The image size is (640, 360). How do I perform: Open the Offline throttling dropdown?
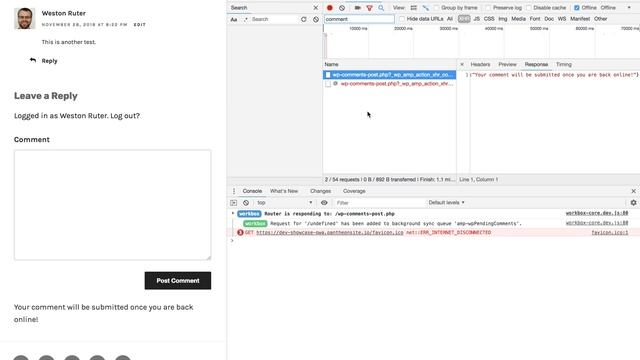click(616, 8)
